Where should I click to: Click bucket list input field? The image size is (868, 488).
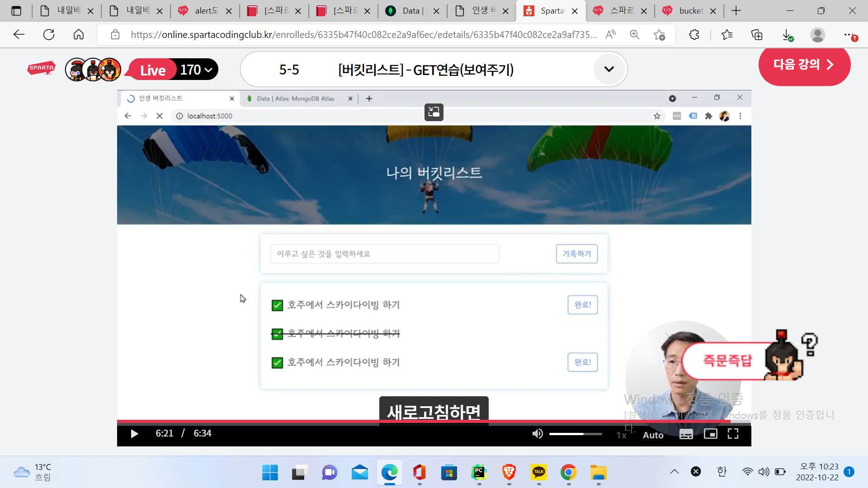385,254
